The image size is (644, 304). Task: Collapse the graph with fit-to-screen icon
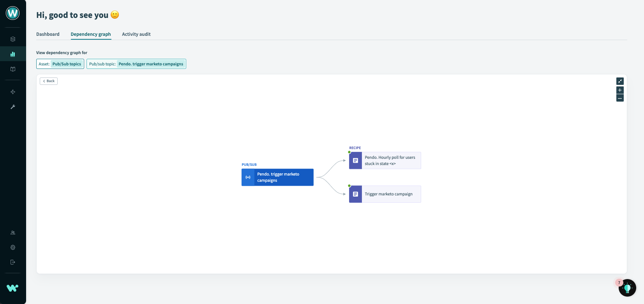620,81
